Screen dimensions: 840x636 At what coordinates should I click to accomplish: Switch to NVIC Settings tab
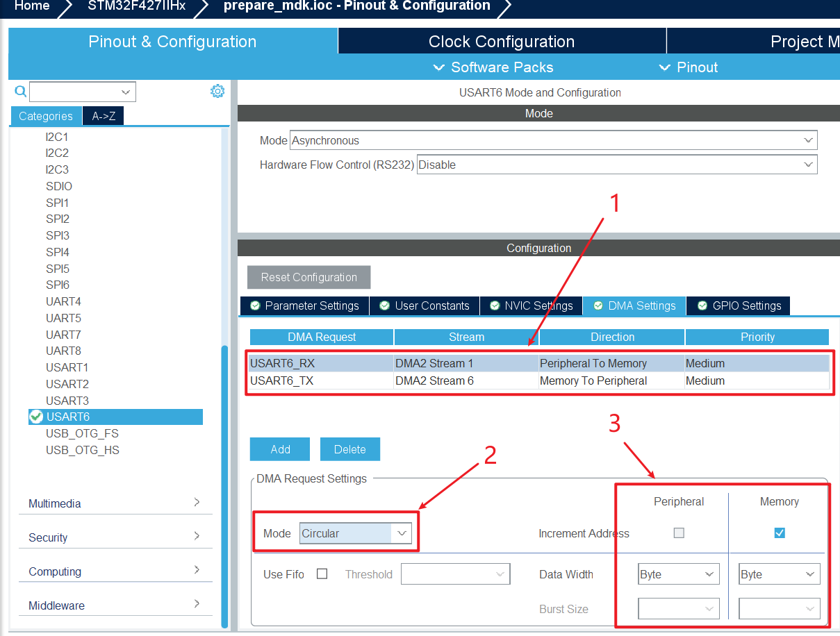[532, 306]
